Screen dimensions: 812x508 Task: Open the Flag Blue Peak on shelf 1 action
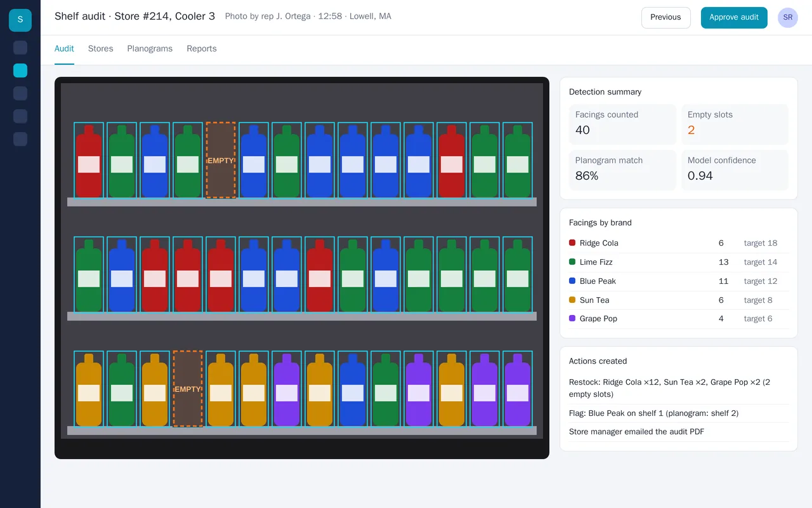(679, 413)
